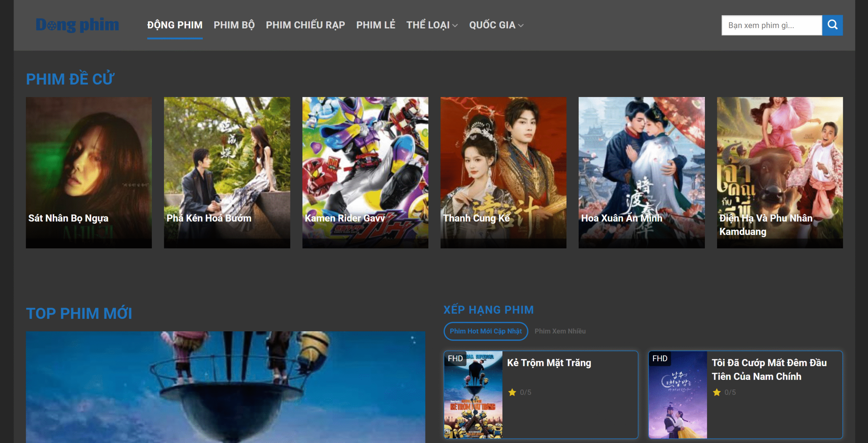868x443 pixels.
Task: Click star rating of Tôi Đã Cướp Mất Đêm Đầu
Action: coord(724,392)
